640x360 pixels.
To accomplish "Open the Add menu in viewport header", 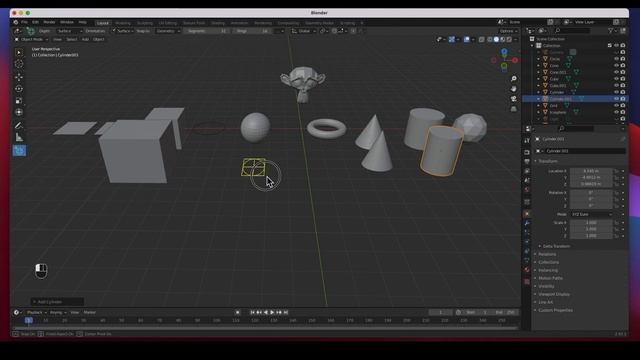I will pyautogui.click(x=85, y=40).
